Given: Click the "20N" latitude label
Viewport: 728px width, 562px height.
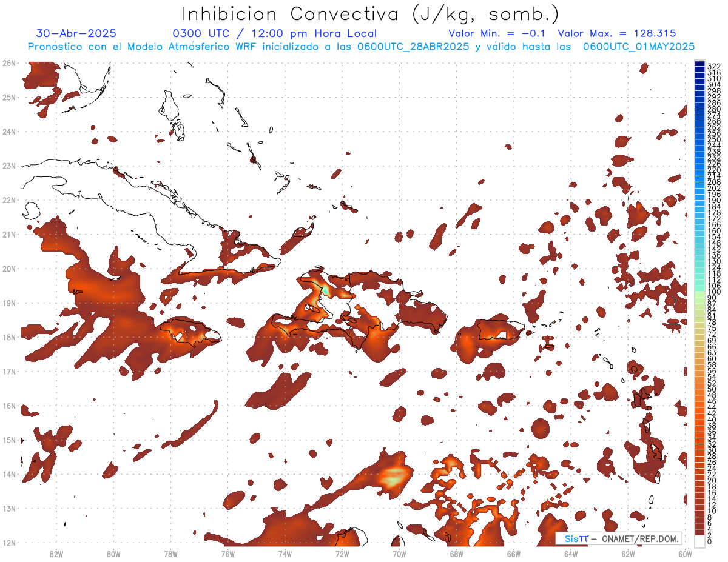Looking at the screenshot, I should [x=8, y=269].
